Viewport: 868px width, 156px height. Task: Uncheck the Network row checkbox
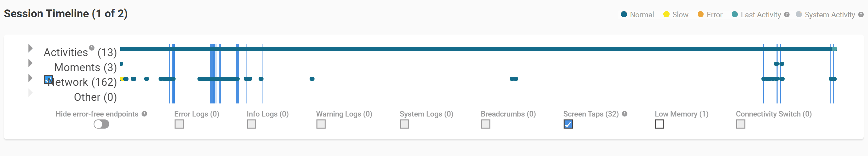click(48, 79)
